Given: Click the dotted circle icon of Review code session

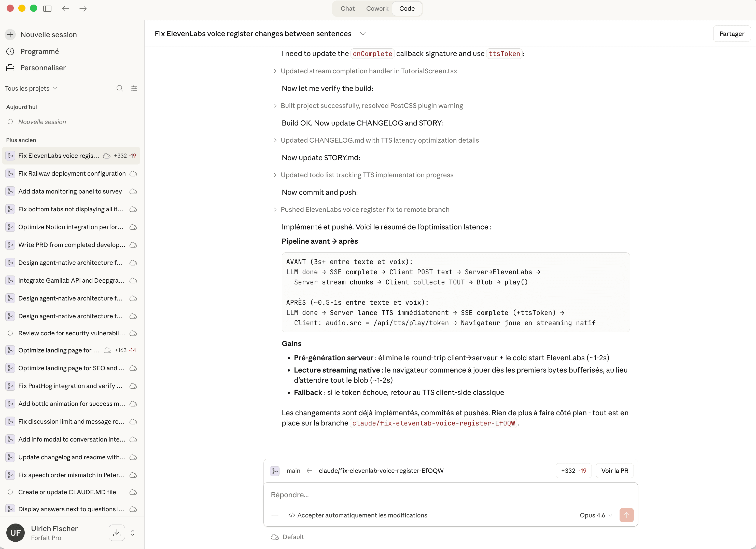Looking at the screenshot, I should (x=10, y=333).
